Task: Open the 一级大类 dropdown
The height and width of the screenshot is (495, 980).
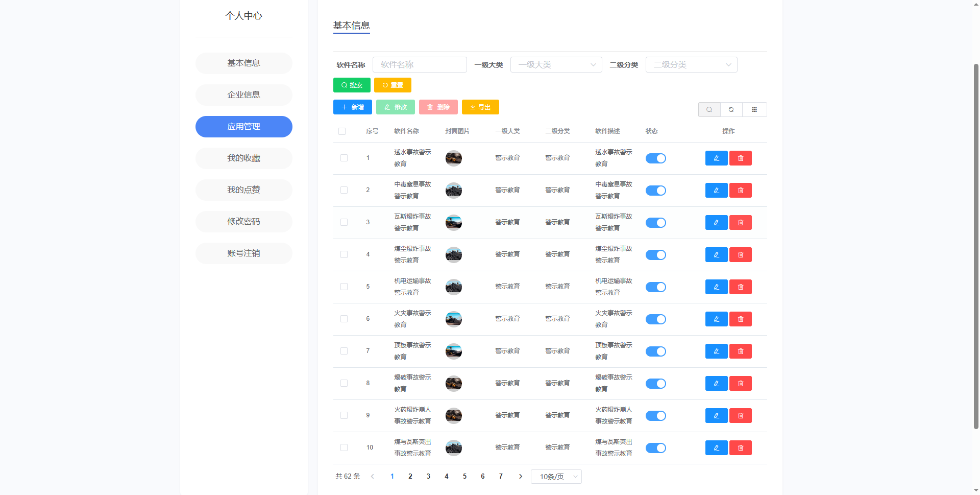Action: pos(556,65)
